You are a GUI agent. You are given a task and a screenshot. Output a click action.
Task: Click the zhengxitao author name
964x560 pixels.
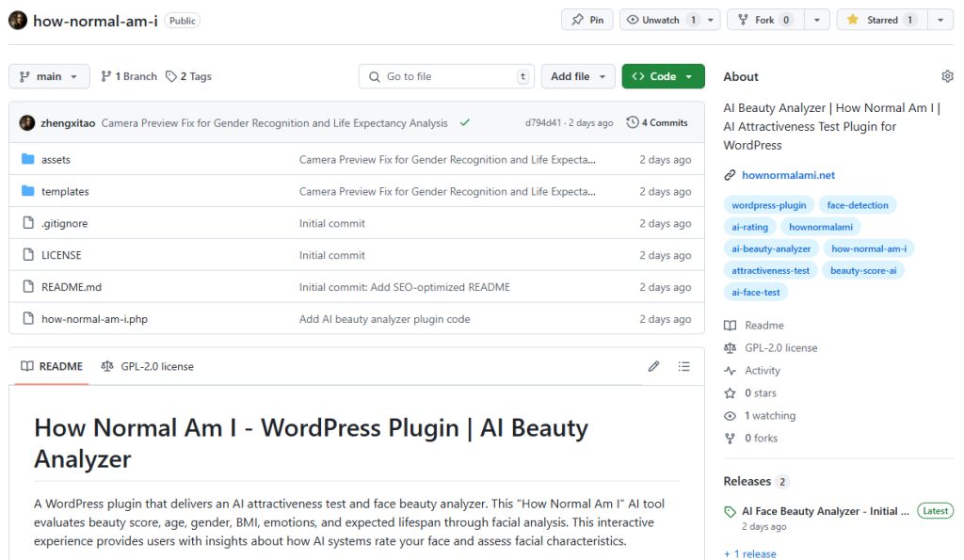coord(68,123)
